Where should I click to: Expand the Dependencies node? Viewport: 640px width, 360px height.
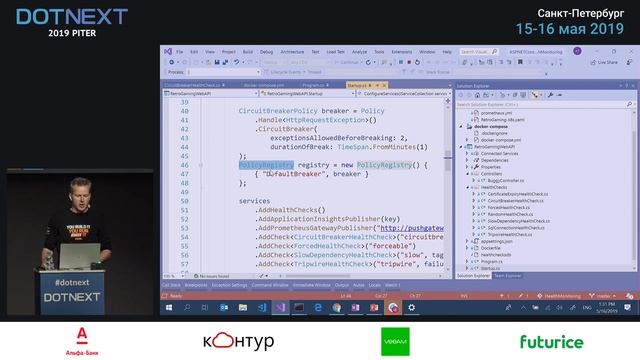click(x=467, y=160)
